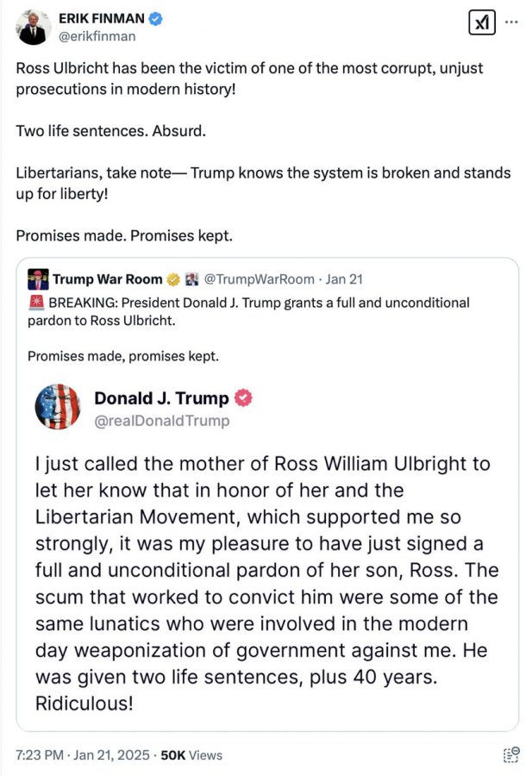Open the three-dot more options menu
The height and width of the screenshot is (776, 532).
pyautogui.click(x=511, y=22)
